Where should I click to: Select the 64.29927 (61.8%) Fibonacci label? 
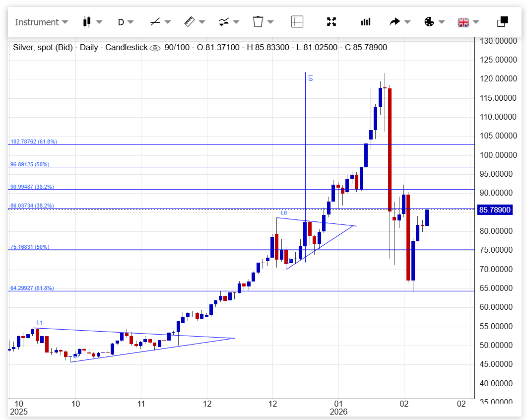[32, 288]
